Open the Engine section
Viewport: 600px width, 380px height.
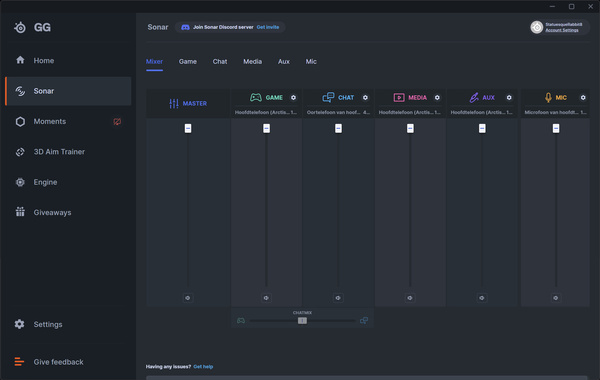coord(68,182)
